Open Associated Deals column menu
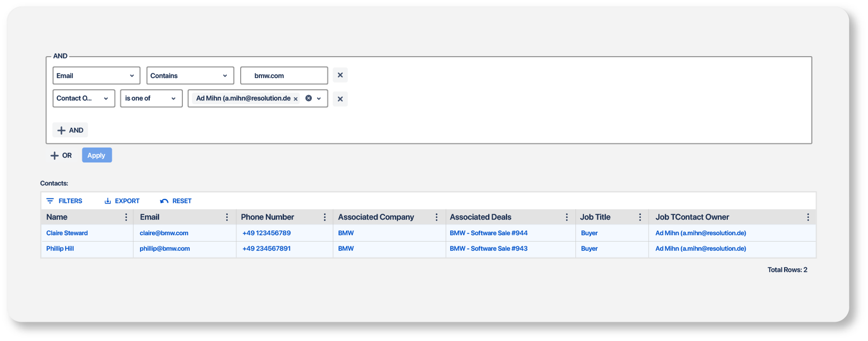This screenshot has height=341, width=868. [567, 217]
